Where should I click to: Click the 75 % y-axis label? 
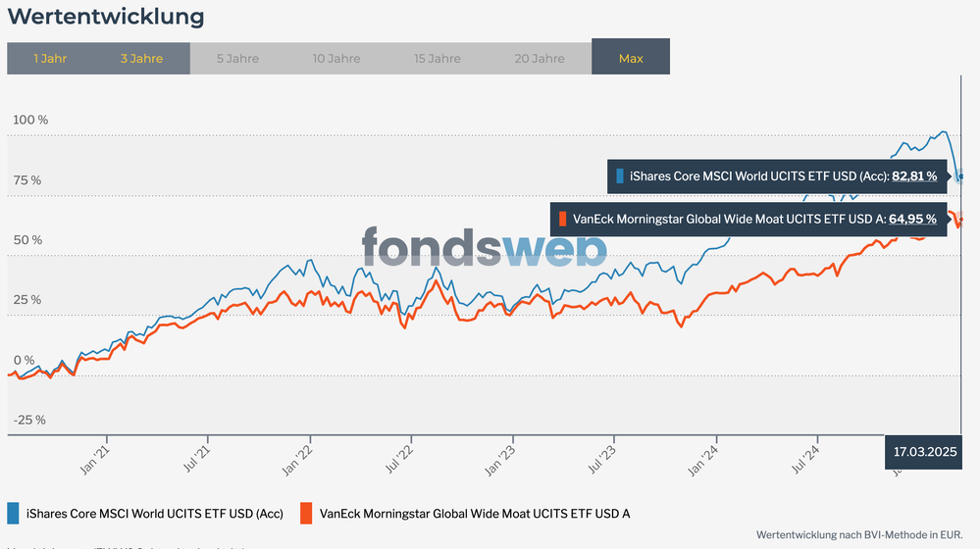click(27, 180)
